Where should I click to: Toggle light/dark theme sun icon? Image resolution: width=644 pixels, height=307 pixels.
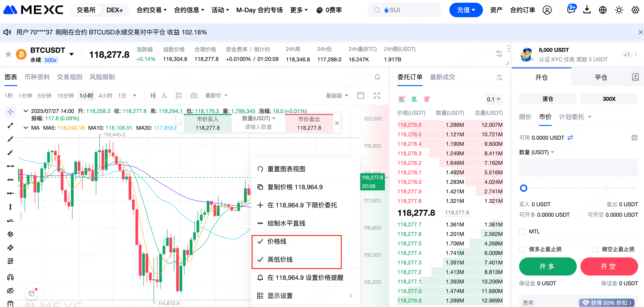[619, 10]
